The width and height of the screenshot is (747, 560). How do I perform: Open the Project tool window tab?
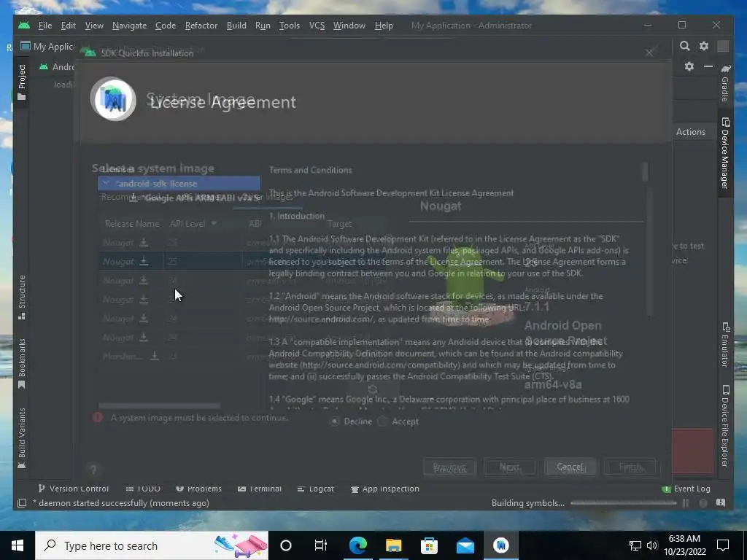pyautogui.click(x=21, y=82)
